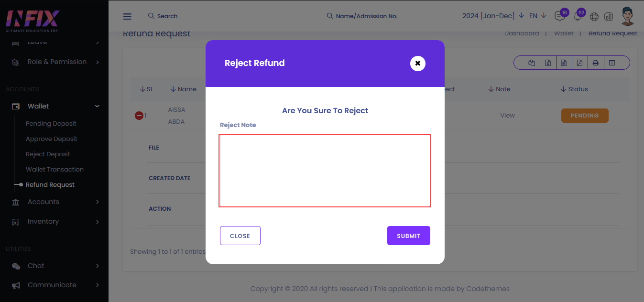Collapse the red minus row toggle
This screenshot has height=302, width=644.
[x=139, y=116]
